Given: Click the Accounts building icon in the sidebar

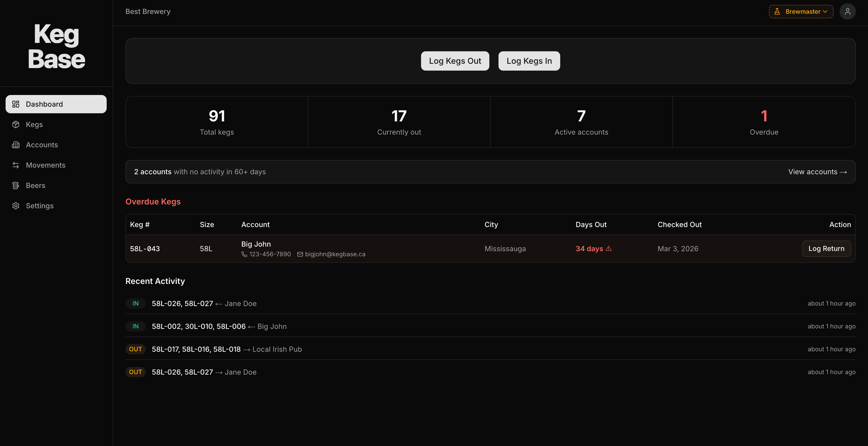Looking at the screenshot, I should [x=15, y=145].
